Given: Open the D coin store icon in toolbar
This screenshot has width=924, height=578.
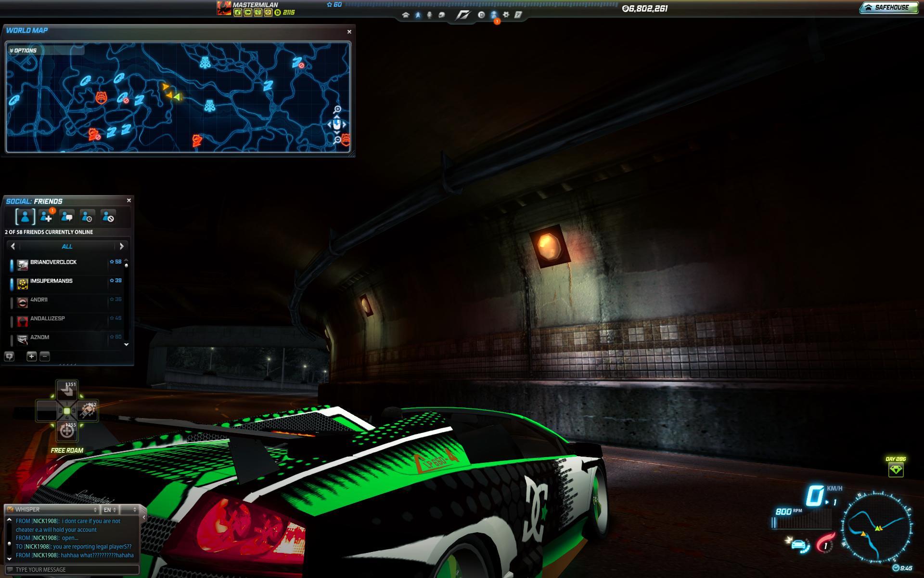Looking at the screenshot, I should 481,15.
